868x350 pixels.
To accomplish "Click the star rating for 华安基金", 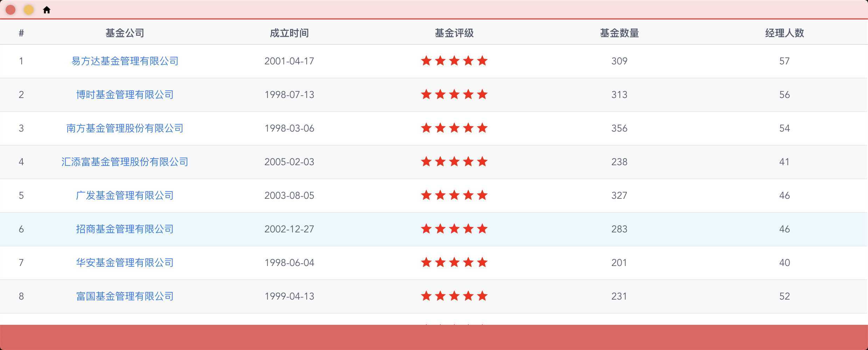I will click(454, 262).
